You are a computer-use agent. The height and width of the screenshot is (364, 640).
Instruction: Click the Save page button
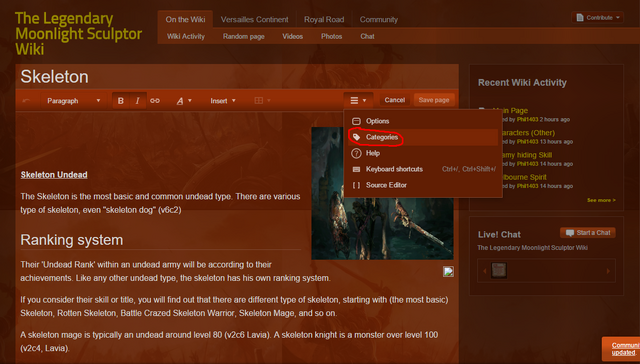tap(434, 100)
